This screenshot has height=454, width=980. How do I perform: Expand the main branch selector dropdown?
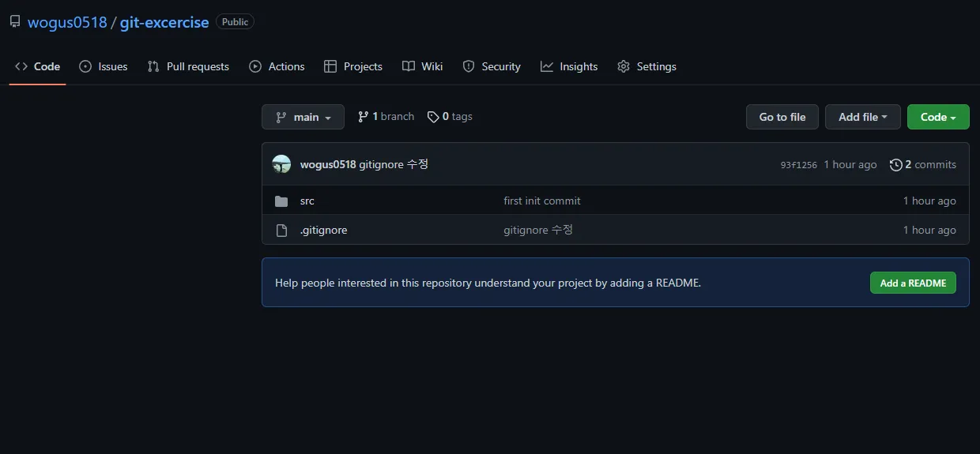coord(303,117)
